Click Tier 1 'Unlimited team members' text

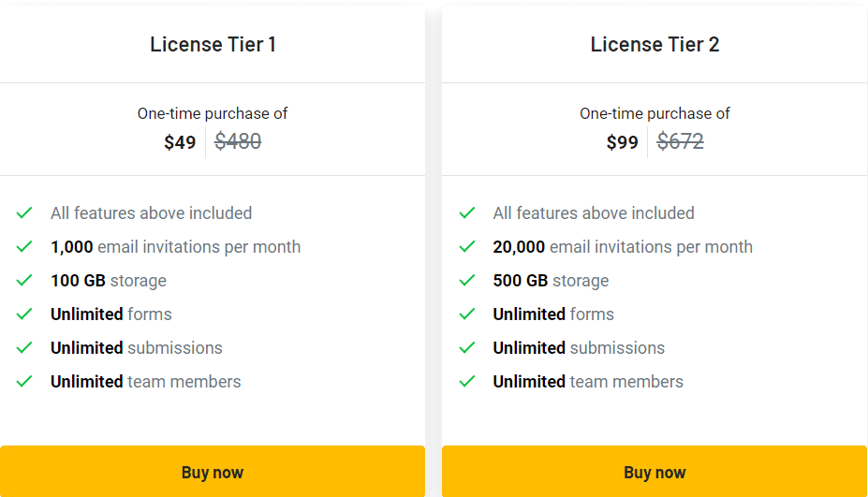(x=145, y=382)
